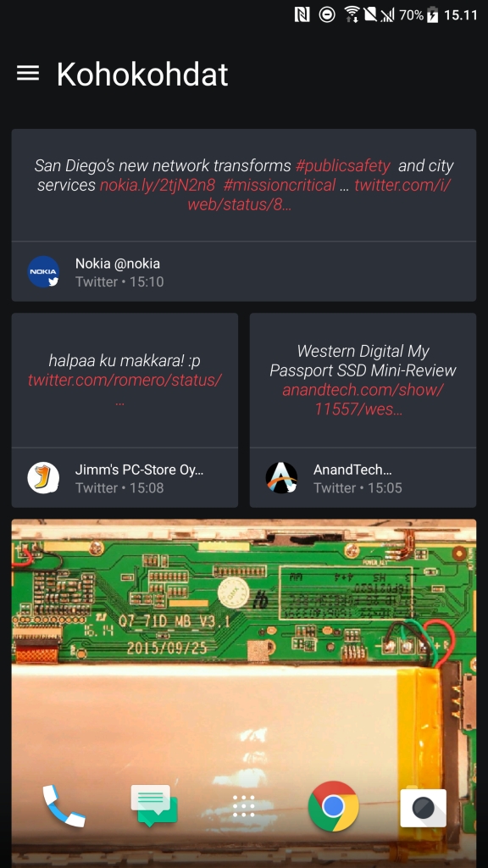
Task: Tap the NFC status bar icon
Action: point(302,14)
